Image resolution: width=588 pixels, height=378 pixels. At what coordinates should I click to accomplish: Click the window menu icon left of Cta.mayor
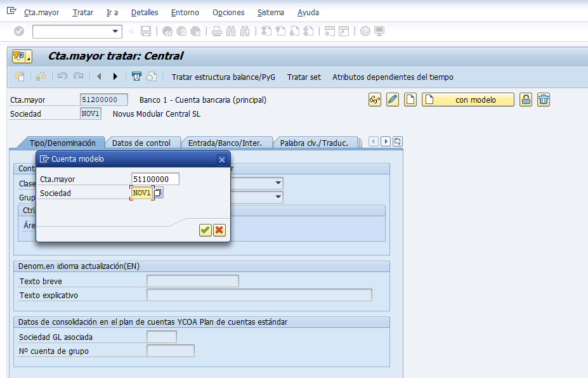coord(11,11)
